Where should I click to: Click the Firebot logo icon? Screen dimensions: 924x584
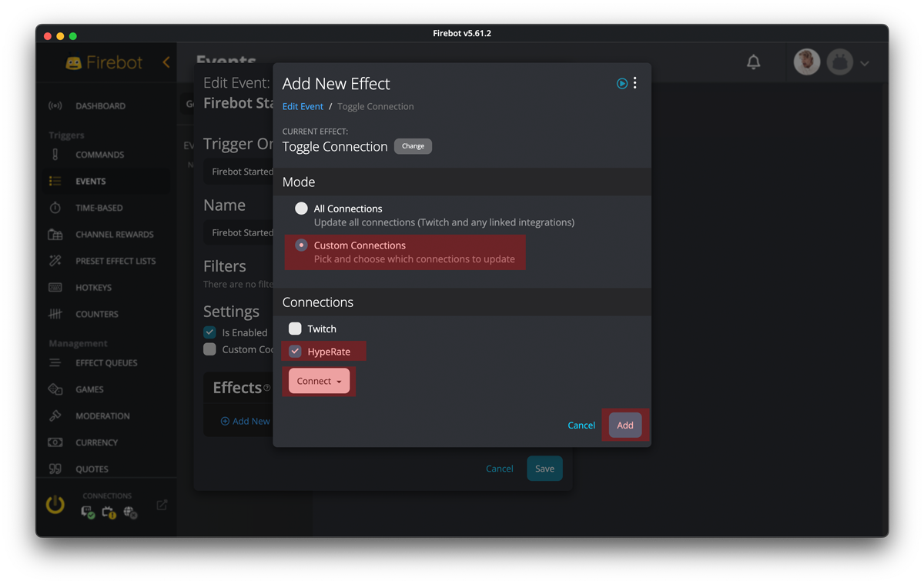(x=74, y=63)
